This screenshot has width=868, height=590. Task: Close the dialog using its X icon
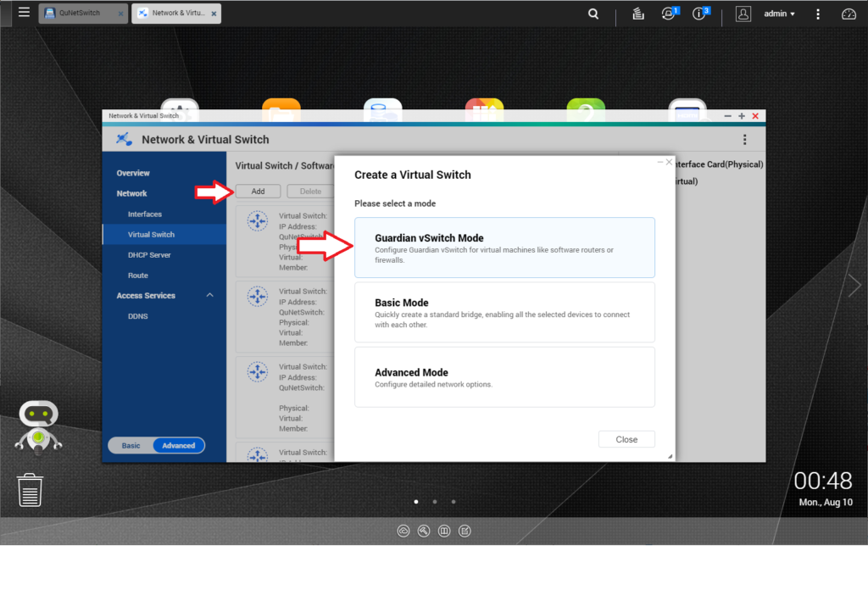(670, 162)
